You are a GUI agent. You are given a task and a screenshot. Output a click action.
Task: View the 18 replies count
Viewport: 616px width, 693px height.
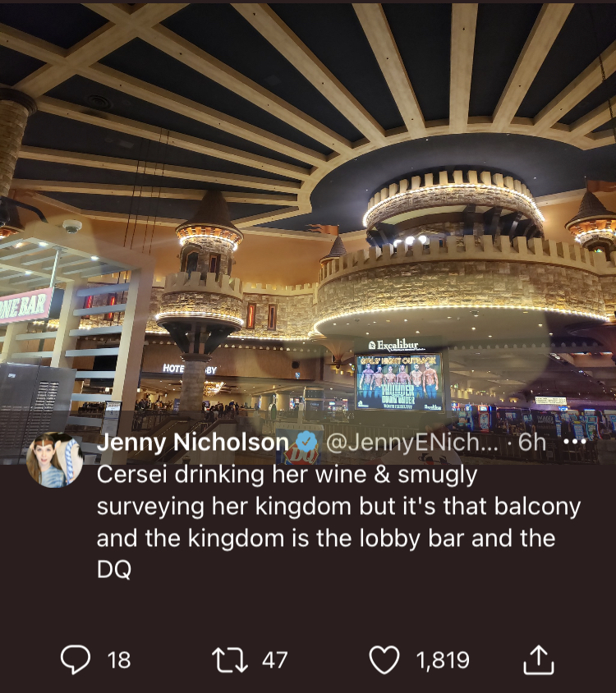(119, 660)
